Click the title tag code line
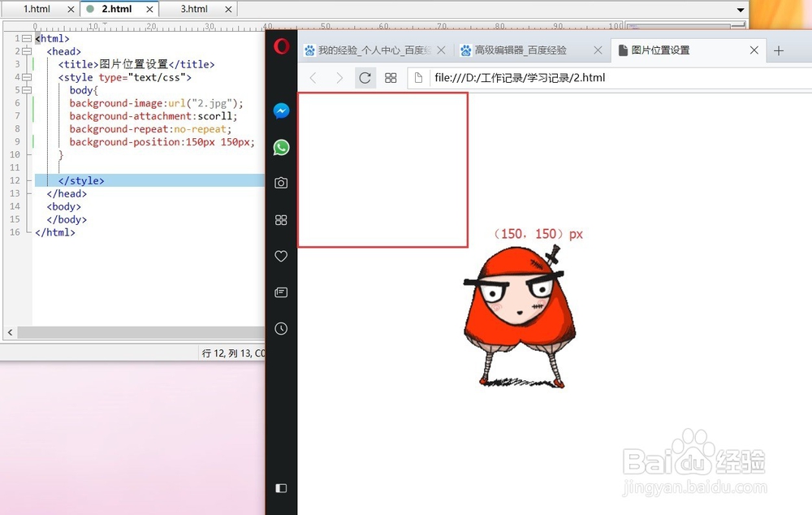 [136, 64]
